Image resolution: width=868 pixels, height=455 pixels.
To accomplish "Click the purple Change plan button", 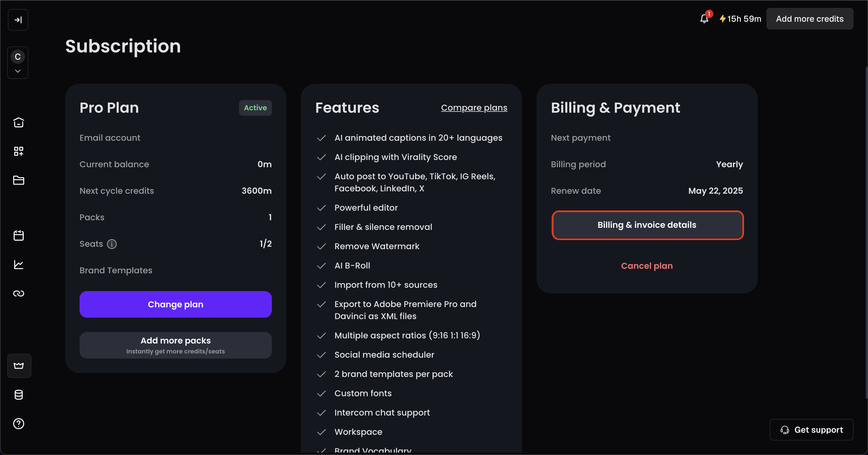I will click(175, 304).
